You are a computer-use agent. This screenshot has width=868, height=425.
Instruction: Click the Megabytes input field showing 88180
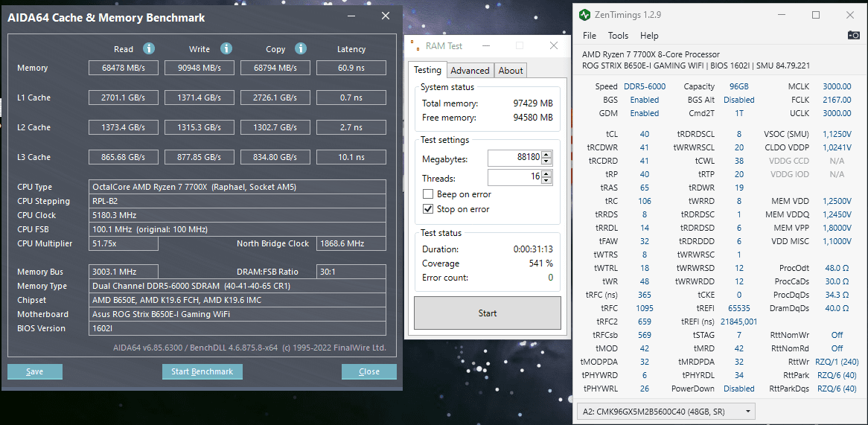coord(515,158)
